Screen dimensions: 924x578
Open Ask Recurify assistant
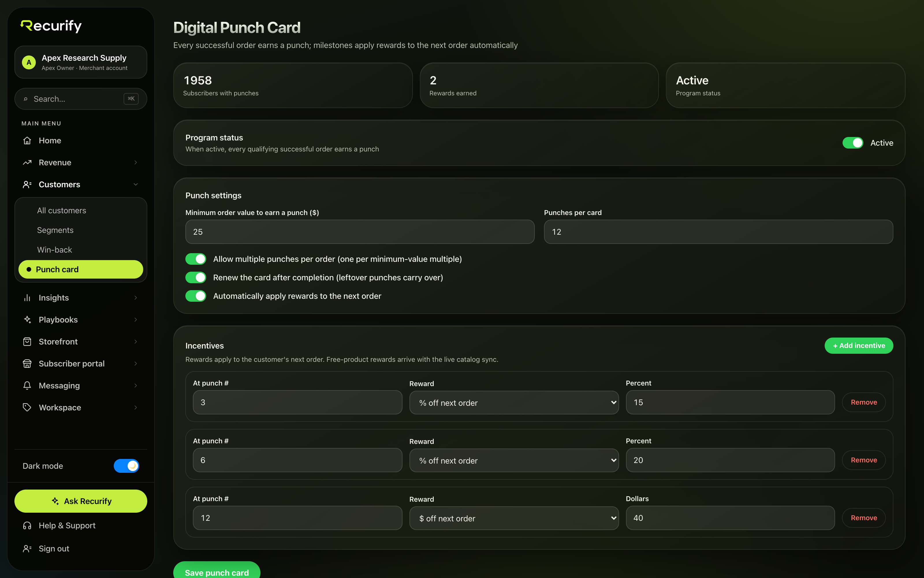(81, 501)
